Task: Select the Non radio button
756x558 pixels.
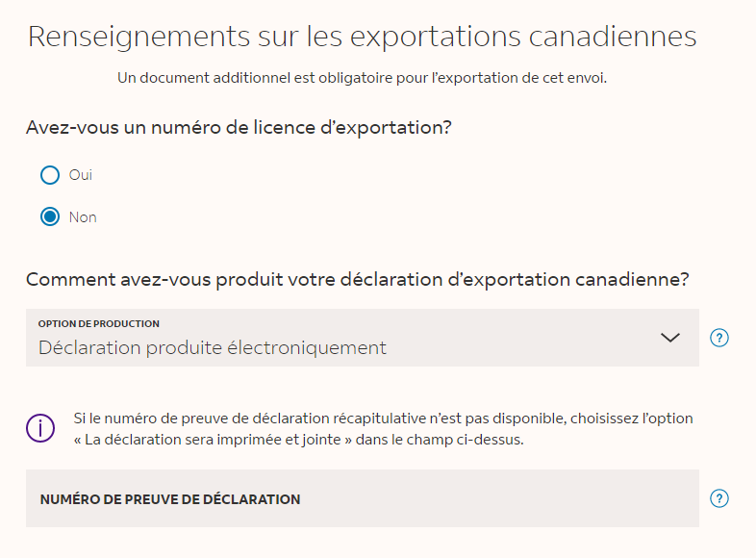Action: [50, 216]
